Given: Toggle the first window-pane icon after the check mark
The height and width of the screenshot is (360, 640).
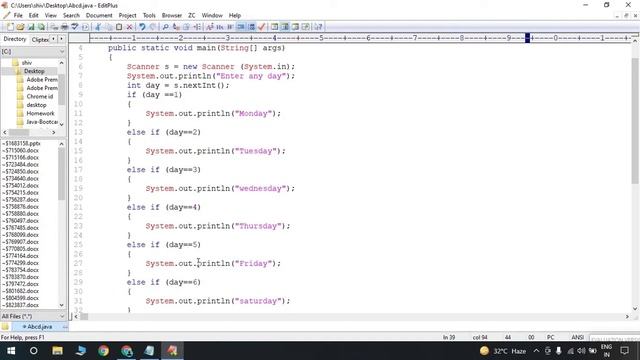Looking at the screenshot, I should pyautogui.click(x=274, y=27).
